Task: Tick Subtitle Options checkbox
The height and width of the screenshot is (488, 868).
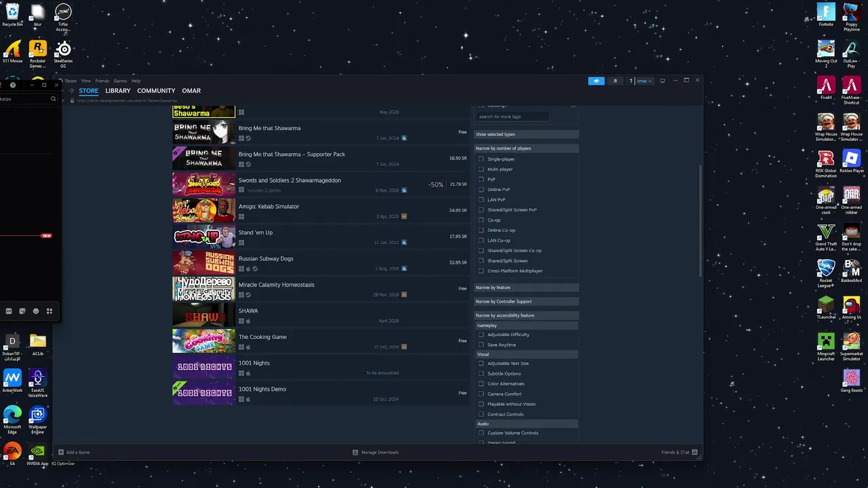Action: click(481, 373)
